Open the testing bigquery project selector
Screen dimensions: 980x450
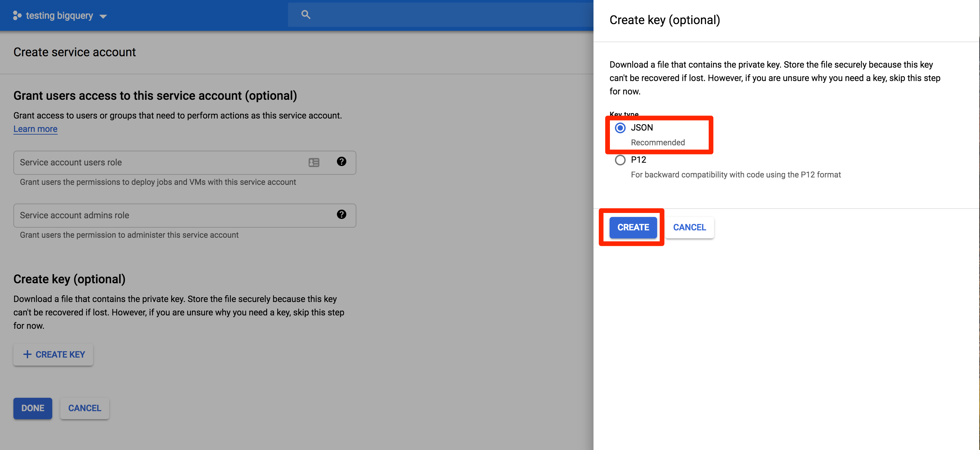[x=59, y=16]
